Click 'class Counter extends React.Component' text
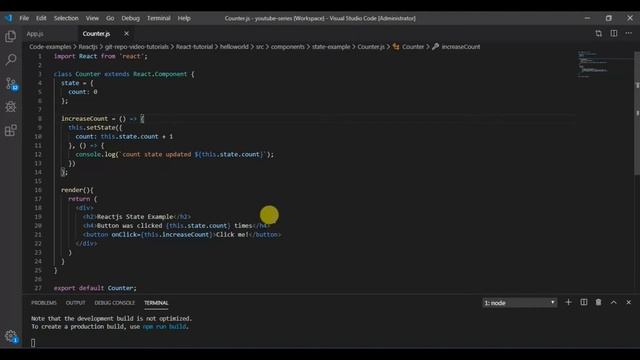 120,74
